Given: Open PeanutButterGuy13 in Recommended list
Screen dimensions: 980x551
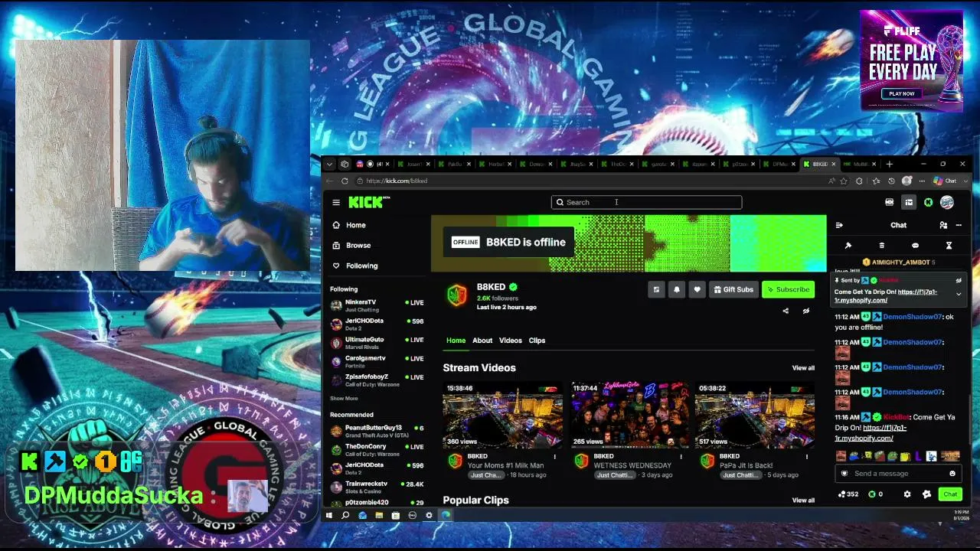Looking at the screenshot, I should pyautogui.click(x=377, y=431).
